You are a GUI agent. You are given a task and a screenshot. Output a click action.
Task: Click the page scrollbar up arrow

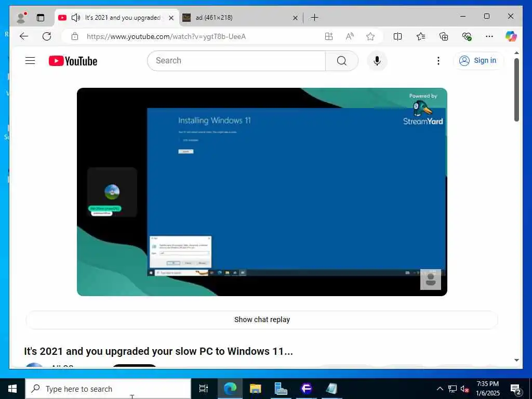pos(516,53)
